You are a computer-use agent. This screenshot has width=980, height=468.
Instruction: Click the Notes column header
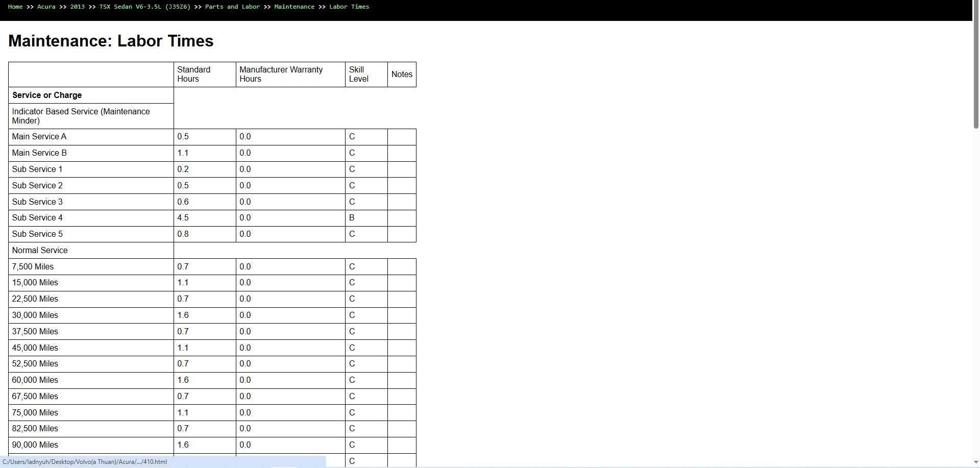402,75
